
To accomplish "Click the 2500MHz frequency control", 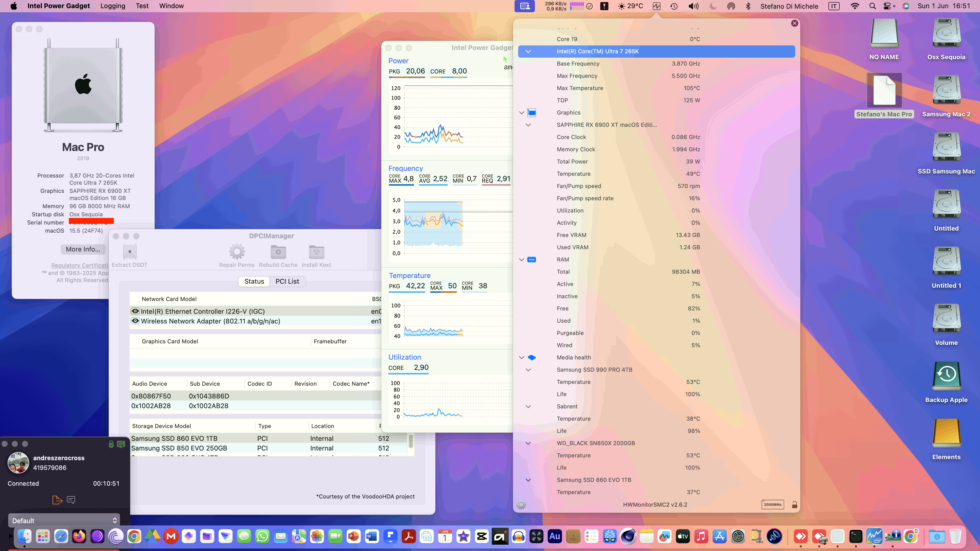I will click(772, 505).
